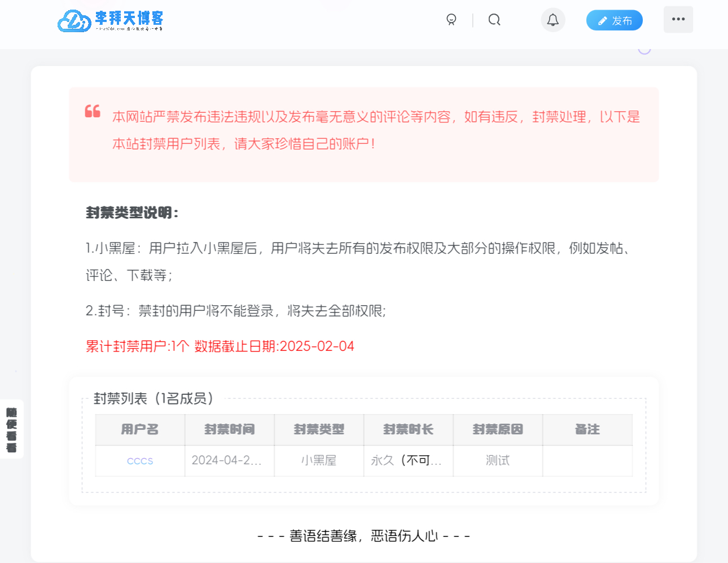Click the 发布 publish button
The image size is (728, 563).
click(x=615, y=20)
